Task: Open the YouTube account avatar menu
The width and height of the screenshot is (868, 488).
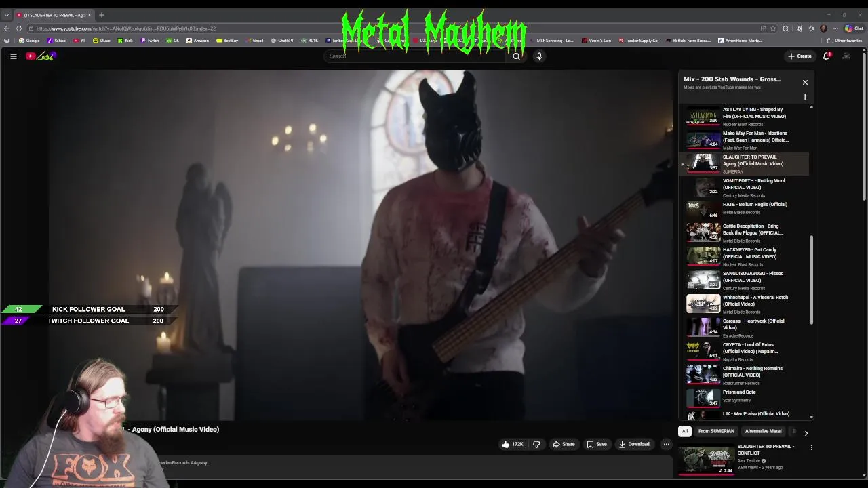Action: pos(846,56)
